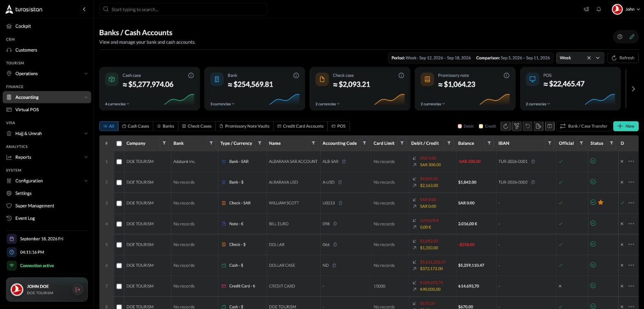Copy IBAN TUR-2026-0001
The width and height of the screenshot is (644, 309).
533,162
